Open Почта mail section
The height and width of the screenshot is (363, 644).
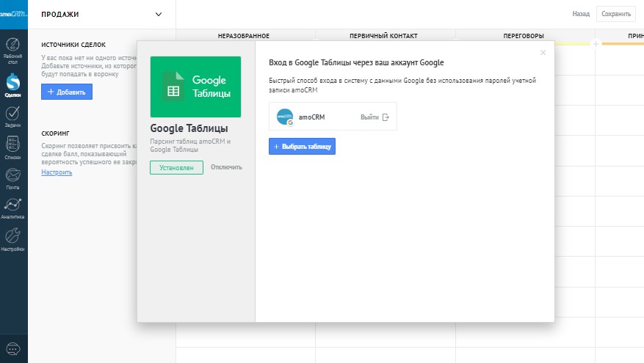(x=12, y=178)
